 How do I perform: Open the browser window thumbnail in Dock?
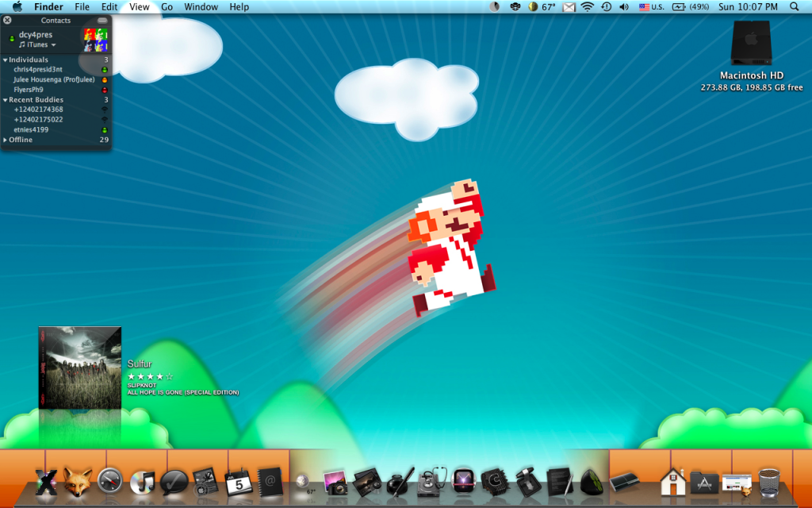click(737, 483)
